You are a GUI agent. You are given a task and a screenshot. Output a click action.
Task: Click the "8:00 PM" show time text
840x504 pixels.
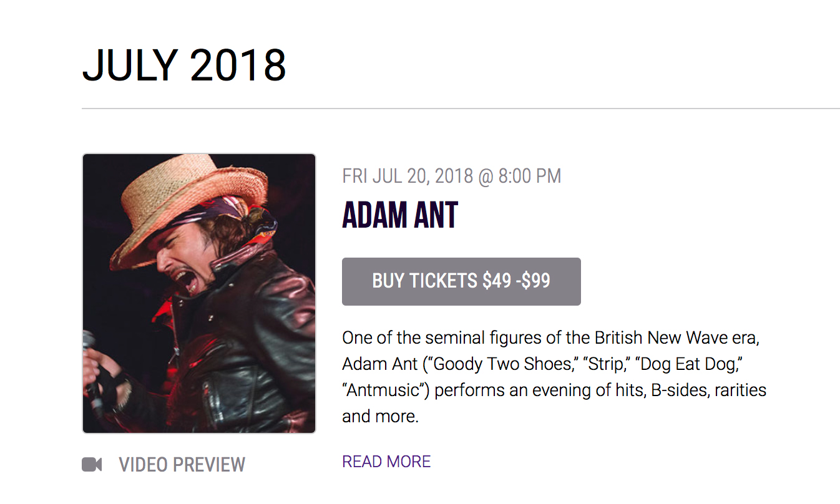pyautogui.click(x=529, y=177)
